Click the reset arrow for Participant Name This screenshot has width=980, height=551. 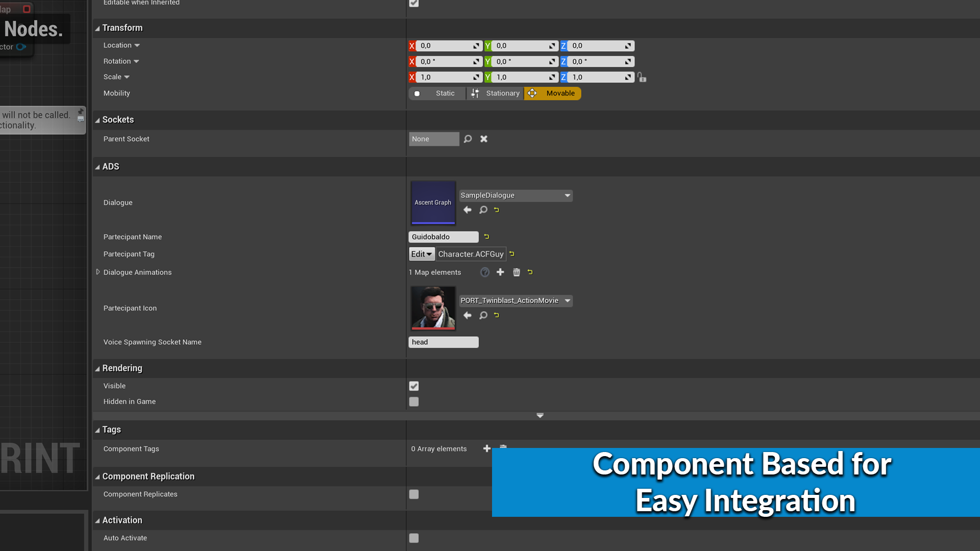click(486, 237)
